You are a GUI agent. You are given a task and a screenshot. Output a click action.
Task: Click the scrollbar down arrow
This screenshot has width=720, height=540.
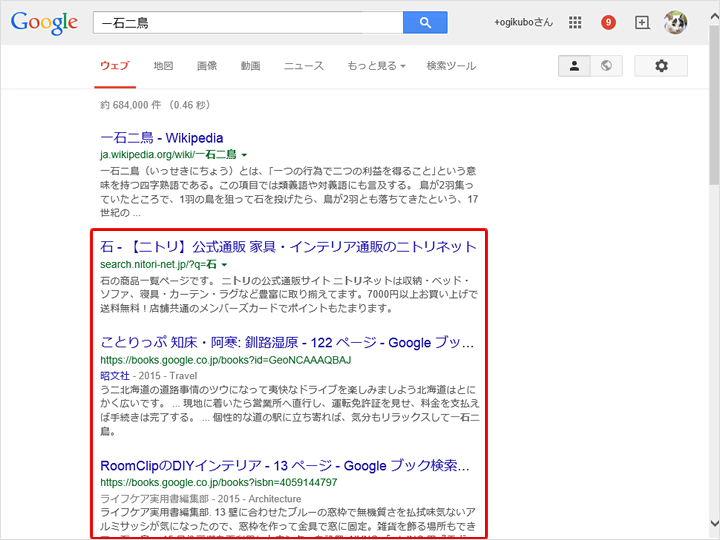coord(714,523)
